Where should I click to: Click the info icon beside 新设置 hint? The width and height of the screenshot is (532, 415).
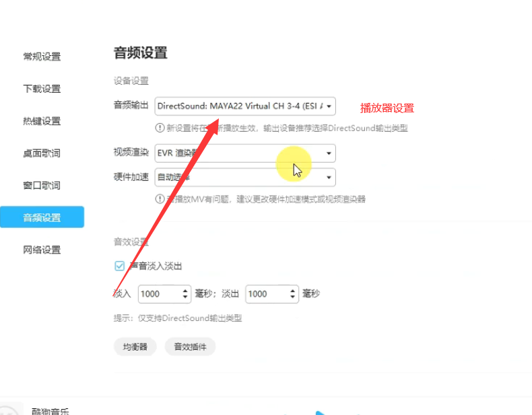[x=160, y=128]
